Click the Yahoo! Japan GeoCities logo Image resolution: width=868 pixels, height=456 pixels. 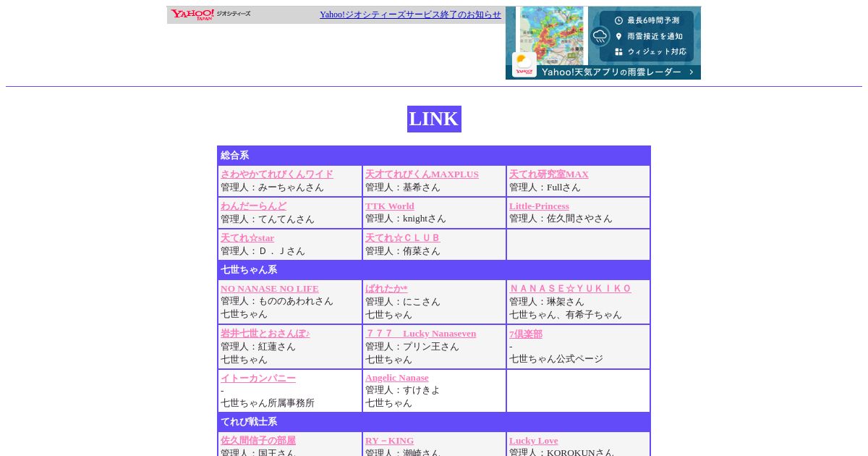coord(210,14)
